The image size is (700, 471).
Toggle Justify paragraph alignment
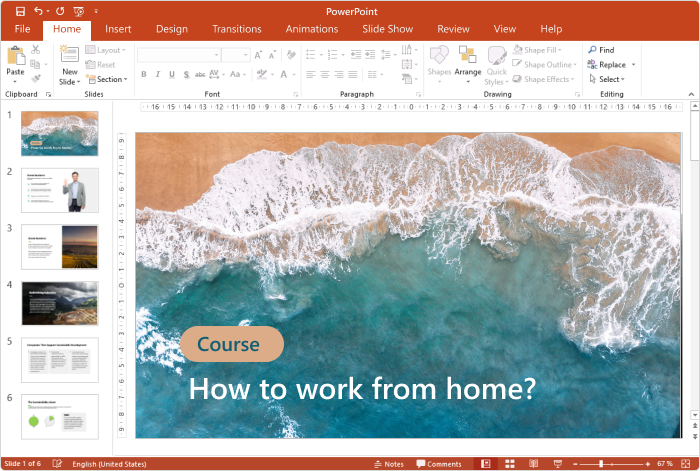(353, 75)
